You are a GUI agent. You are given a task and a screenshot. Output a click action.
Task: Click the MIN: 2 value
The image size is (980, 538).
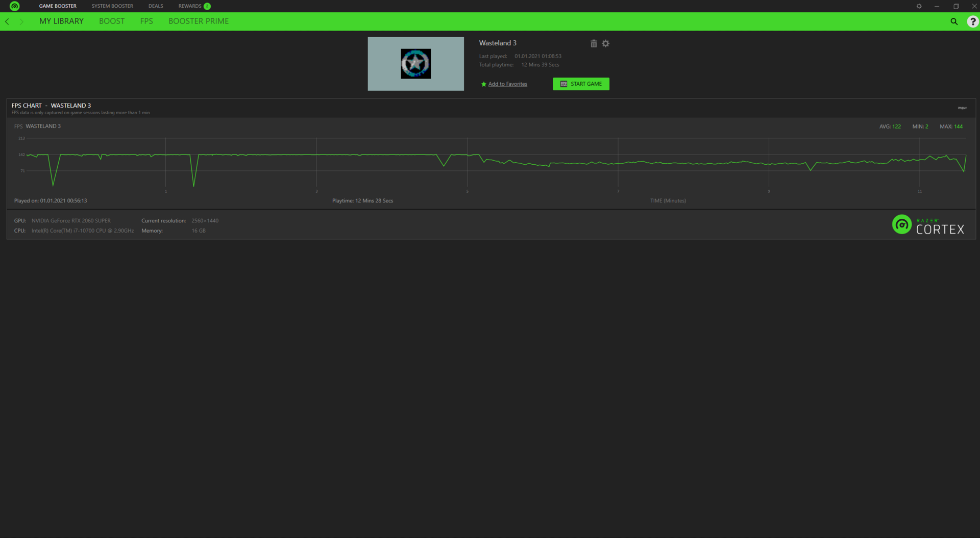[x=920, y=126]
